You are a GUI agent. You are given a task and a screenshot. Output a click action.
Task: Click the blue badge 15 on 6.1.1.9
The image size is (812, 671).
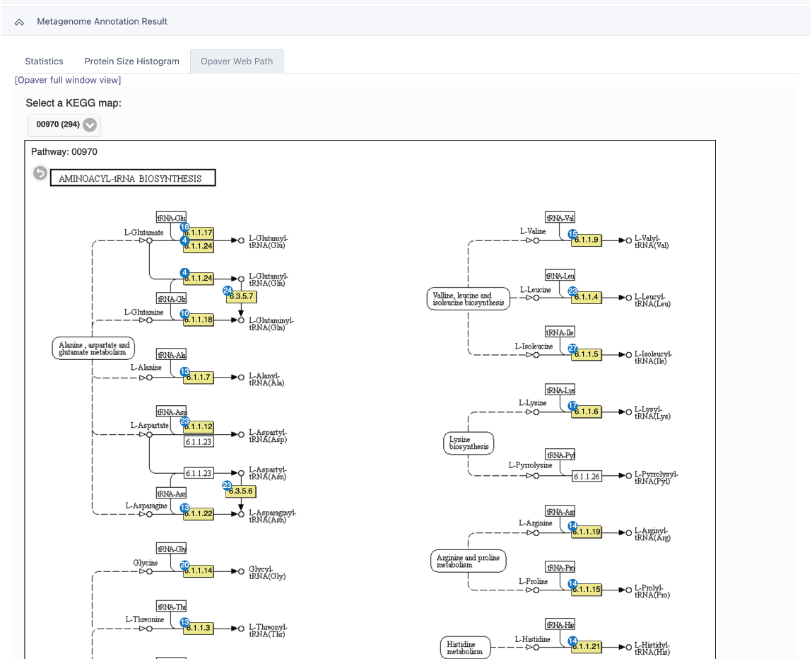coord(572,234)
